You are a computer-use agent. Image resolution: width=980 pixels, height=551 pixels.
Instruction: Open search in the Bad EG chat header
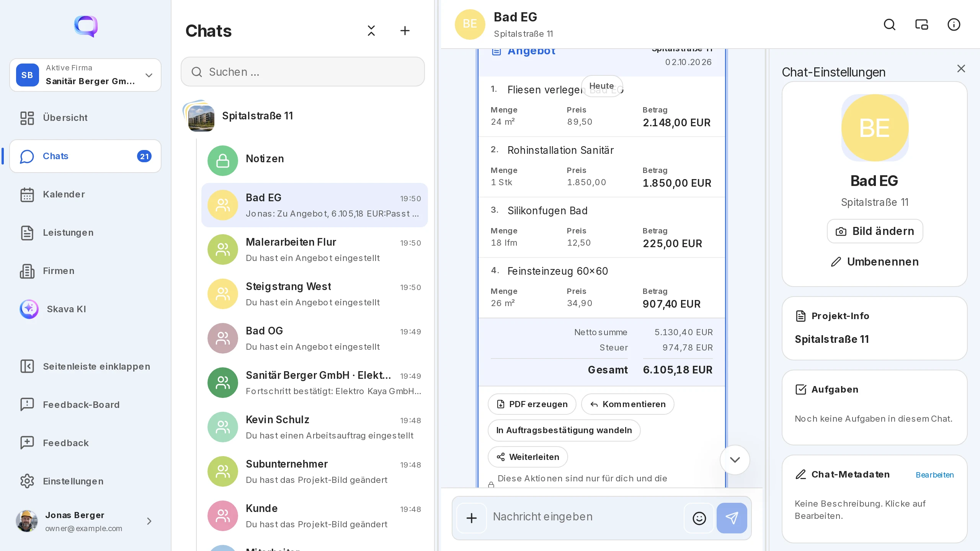(889, 24)
